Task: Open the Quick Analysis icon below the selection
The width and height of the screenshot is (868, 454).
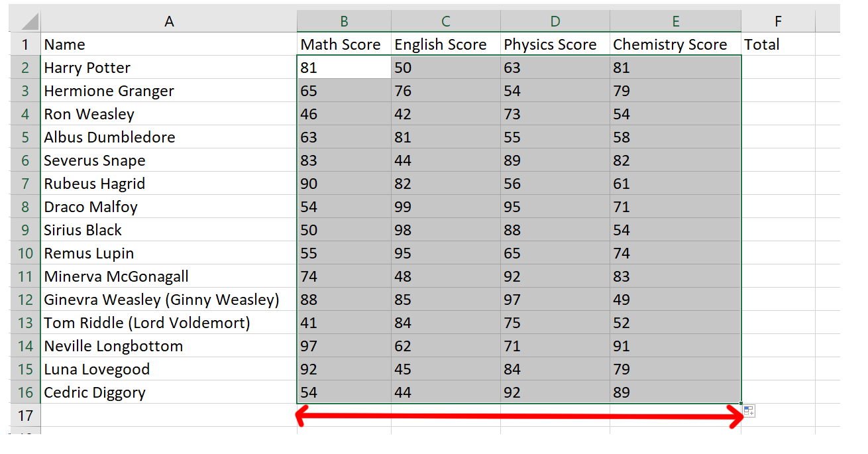Action: click(x=749, y=411)
